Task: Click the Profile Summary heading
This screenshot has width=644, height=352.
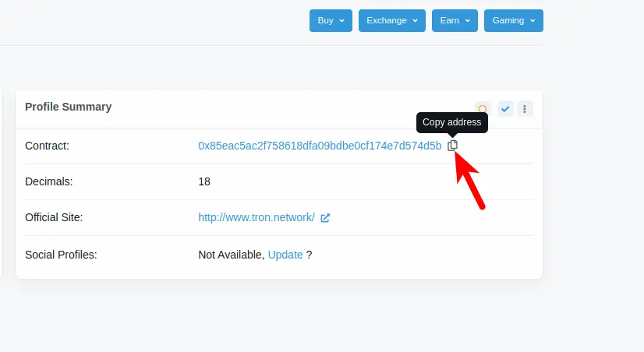Action: (x=69, y=107)
